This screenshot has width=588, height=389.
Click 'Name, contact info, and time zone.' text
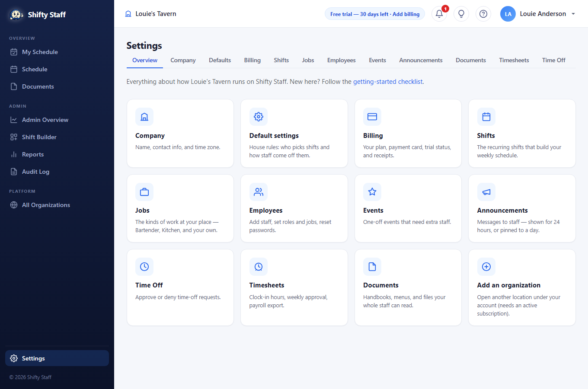tap(178, 147)
